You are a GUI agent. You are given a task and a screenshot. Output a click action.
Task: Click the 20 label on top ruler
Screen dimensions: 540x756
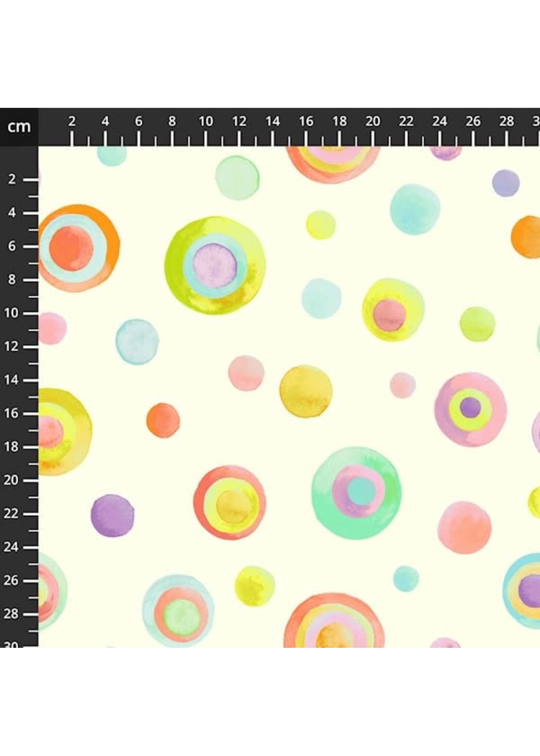click(373, 121)
